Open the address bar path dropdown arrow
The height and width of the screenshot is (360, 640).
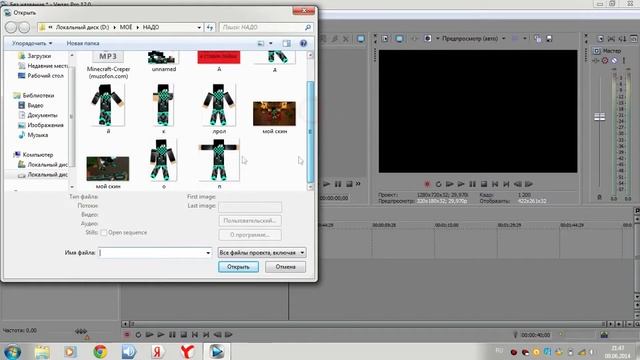[199, 27]
